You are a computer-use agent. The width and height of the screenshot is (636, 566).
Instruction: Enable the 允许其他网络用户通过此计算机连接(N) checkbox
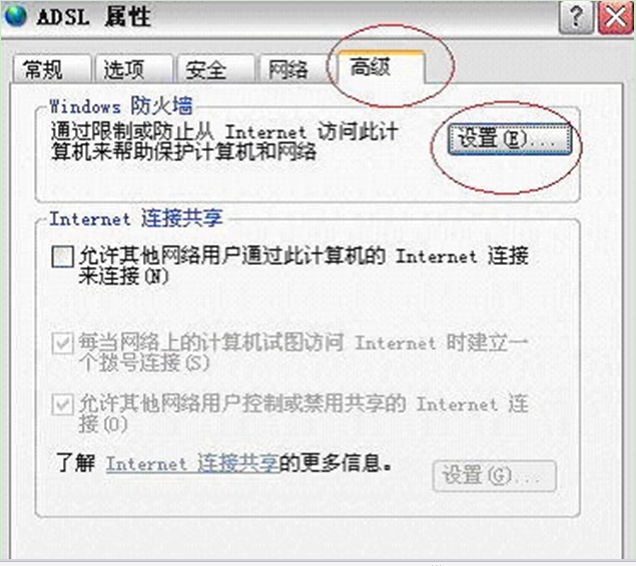pyautogui.click(x=63, y=257)
